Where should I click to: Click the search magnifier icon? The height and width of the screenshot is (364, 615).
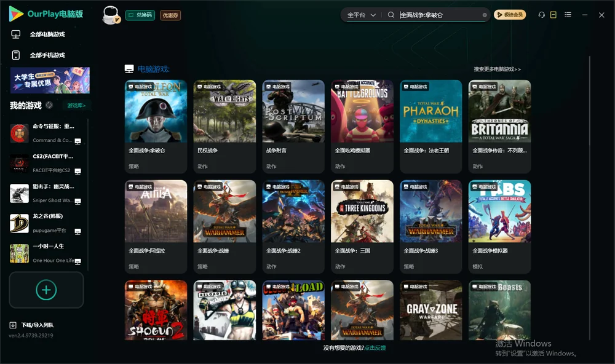point(391,15)
